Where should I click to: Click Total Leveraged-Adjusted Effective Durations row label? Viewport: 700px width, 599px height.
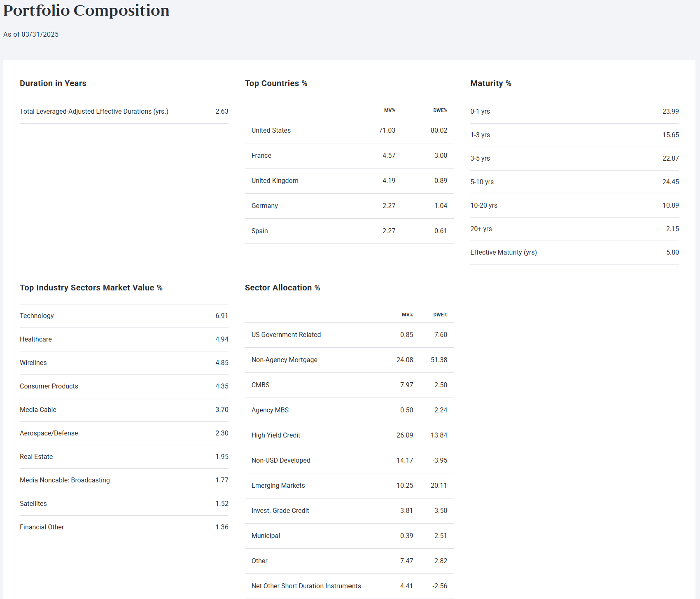point(94,112)
